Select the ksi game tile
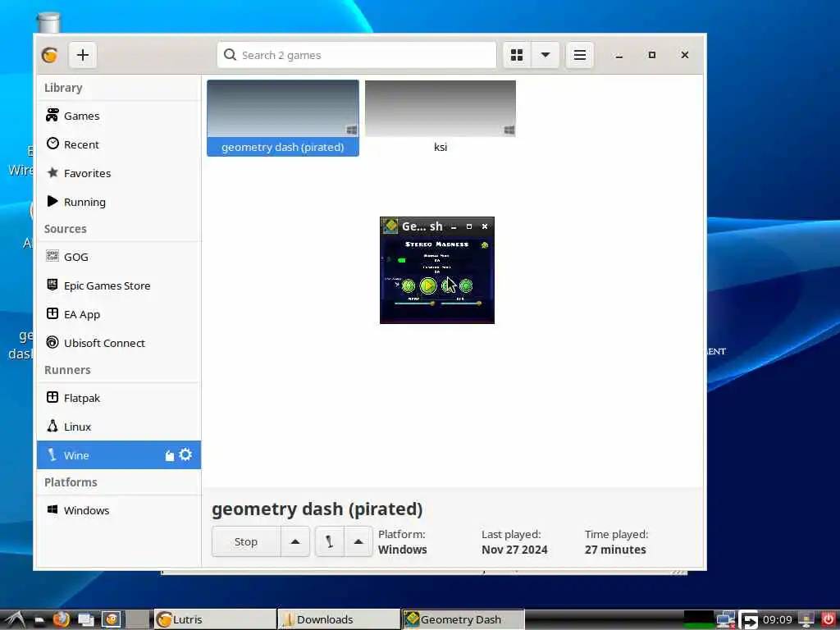840x630 pixels. 441,118
